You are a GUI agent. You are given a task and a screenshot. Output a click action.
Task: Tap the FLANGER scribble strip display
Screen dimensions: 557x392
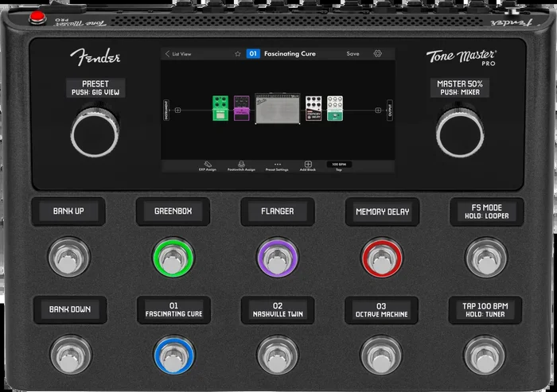tap(278, 212)
